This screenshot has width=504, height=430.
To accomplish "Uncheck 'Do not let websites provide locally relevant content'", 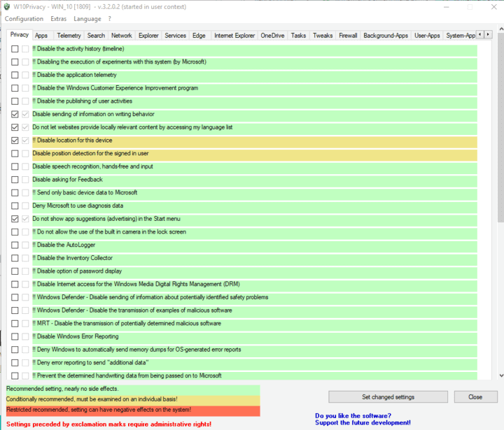I will point(15,127).
